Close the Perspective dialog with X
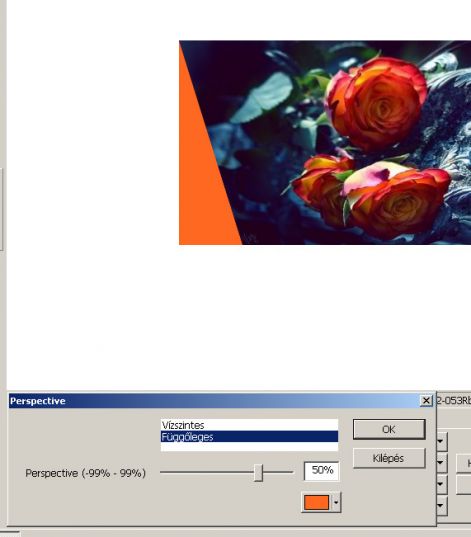Viewport: 471px width, 537px height. [x=426, y=400]
